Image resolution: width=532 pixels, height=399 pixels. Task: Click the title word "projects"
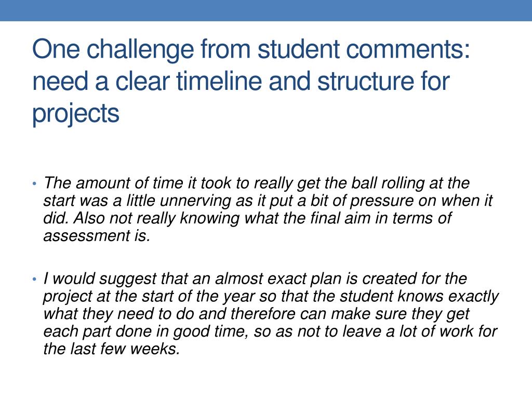76,114
